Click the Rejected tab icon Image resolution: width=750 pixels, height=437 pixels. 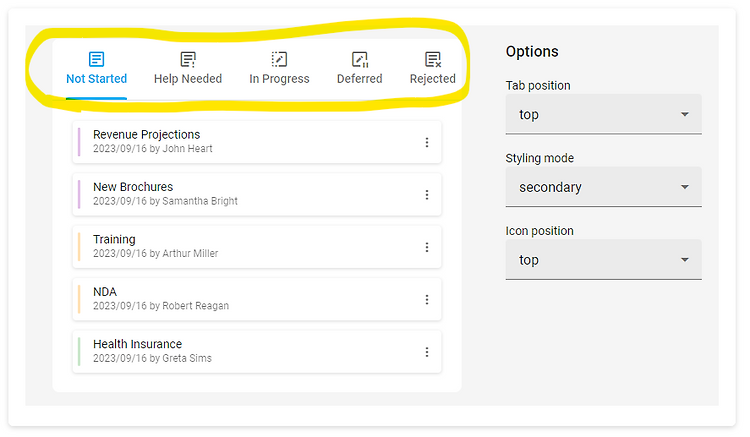[433, 59]
